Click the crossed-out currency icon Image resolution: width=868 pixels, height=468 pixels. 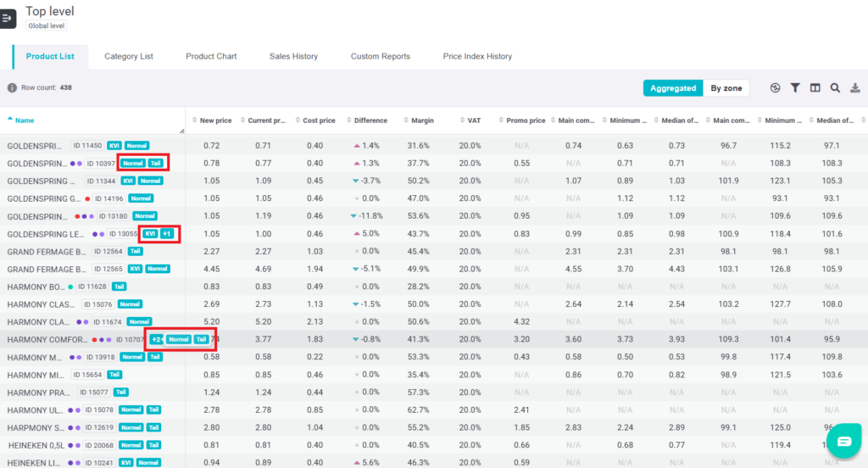[x=775, y=88]
